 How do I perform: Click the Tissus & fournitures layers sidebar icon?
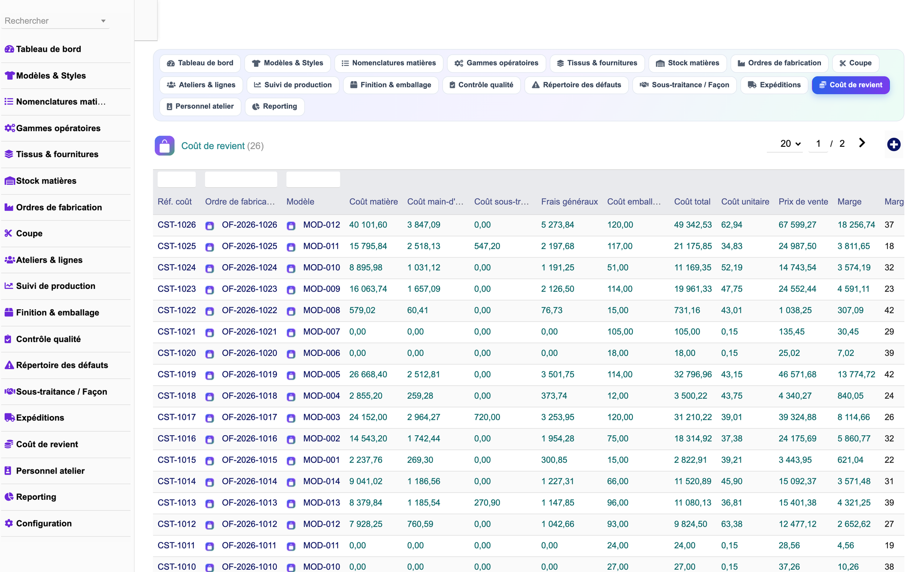(9, 154)
